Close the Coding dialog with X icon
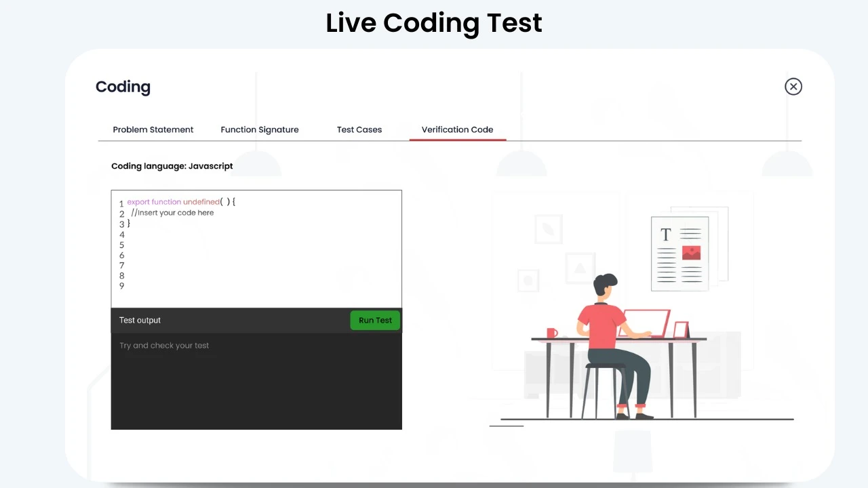 coord(793,87)
